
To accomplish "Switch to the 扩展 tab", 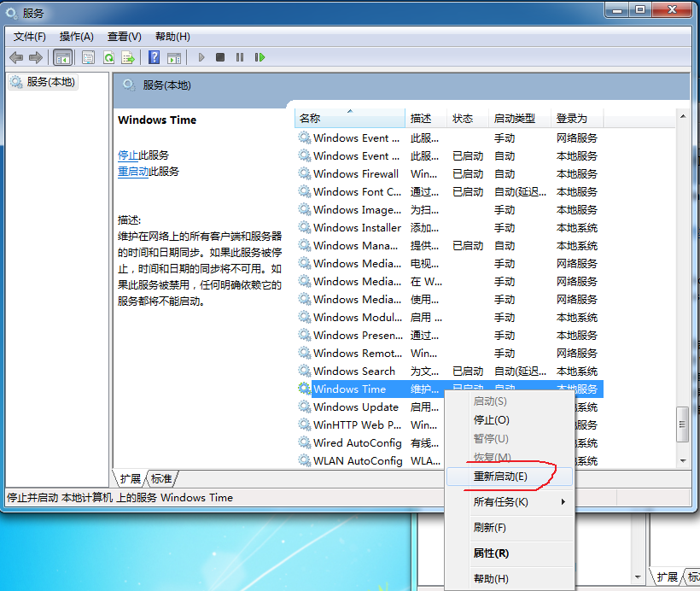I will pyautogui.click(x=131, y=479).
